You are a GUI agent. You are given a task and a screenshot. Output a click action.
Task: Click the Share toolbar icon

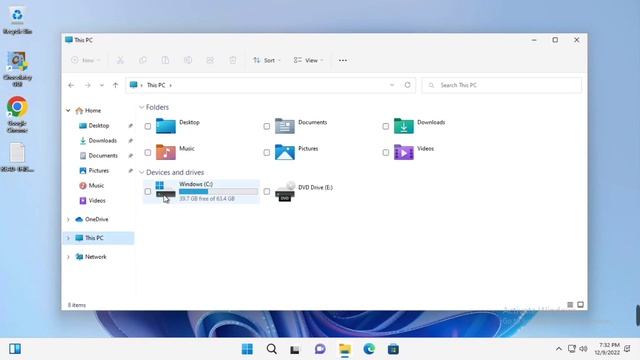(x=210, y=60)
